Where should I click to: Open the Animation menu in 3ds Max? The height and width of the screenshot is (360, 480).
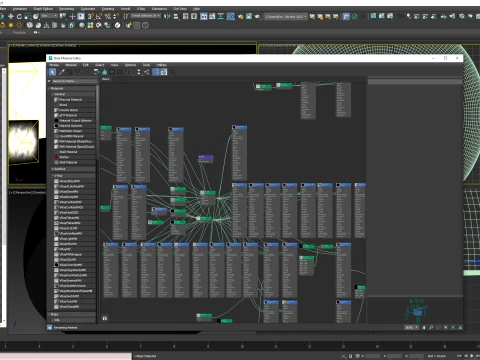click(20, 9)
